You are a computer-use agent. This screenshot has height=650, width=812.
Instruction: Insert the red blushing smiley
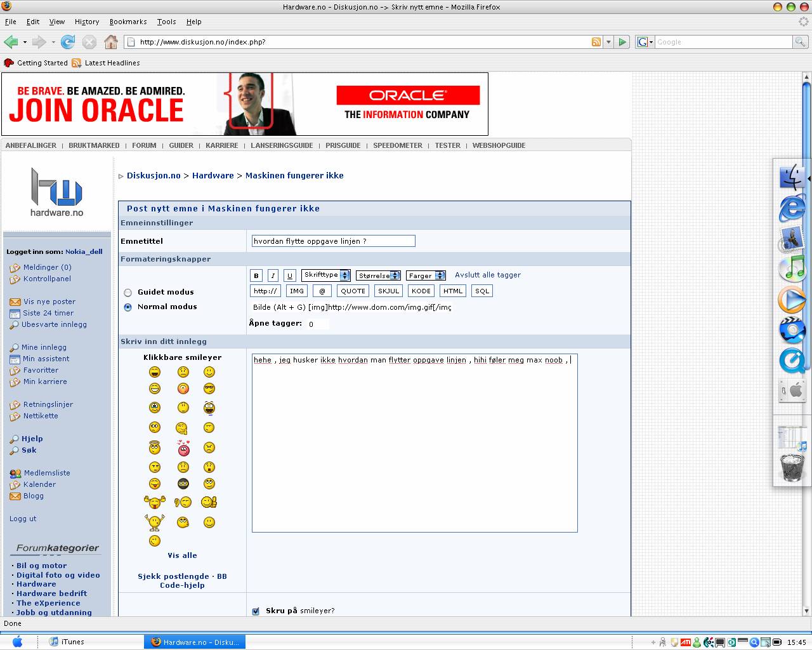click(x=183, y=388)
